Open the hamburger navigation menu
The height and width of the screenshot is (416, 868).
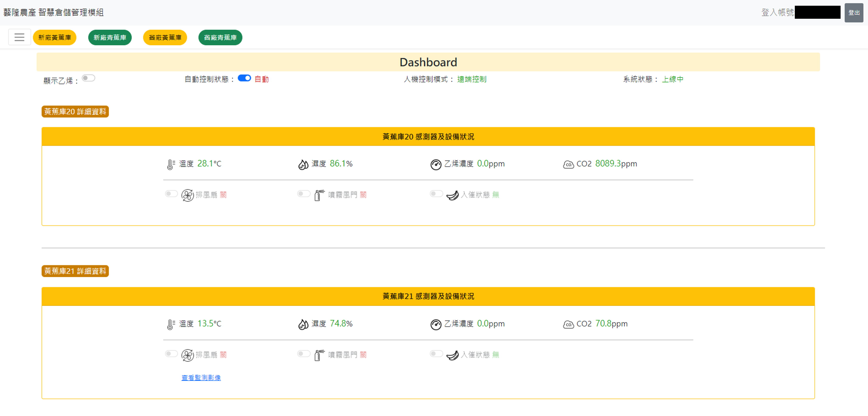pyautogui.click(x=19, y=37)
